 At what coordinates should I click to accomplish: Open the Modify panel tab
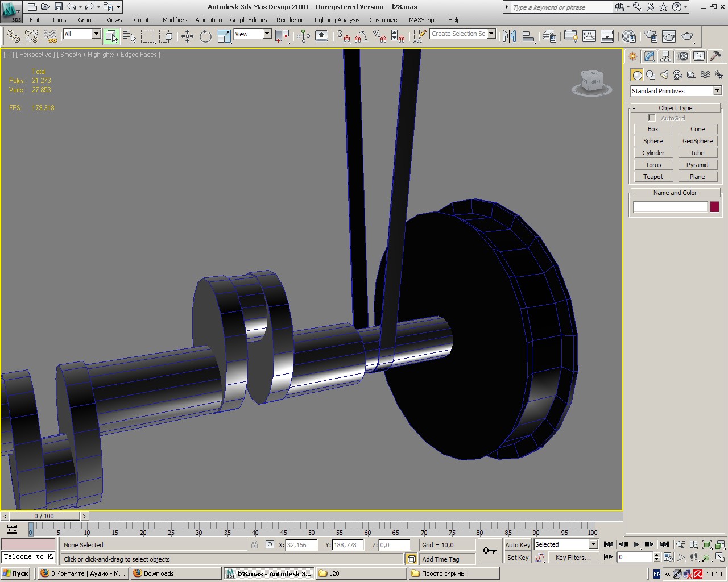coord(649,56)
